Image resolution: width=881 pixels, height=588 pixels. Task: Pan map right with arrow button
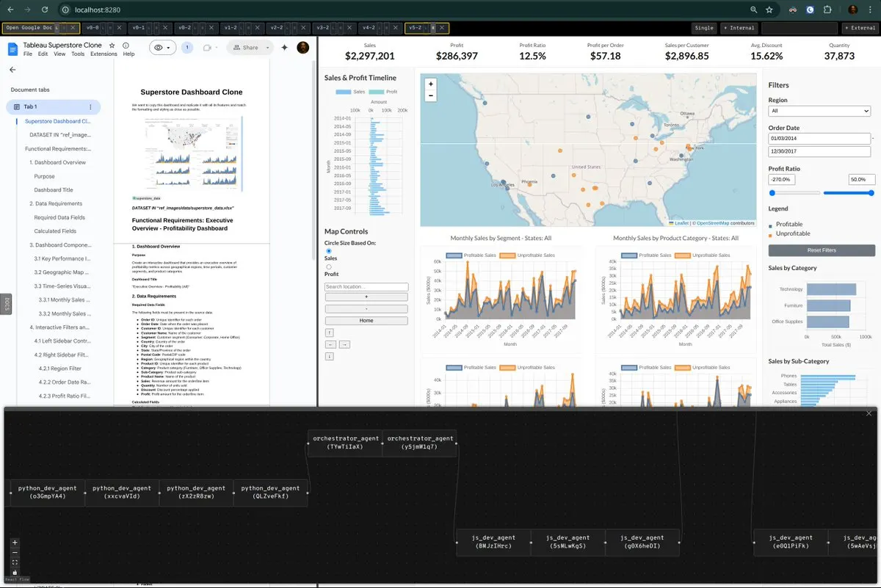tap(344, 344)
